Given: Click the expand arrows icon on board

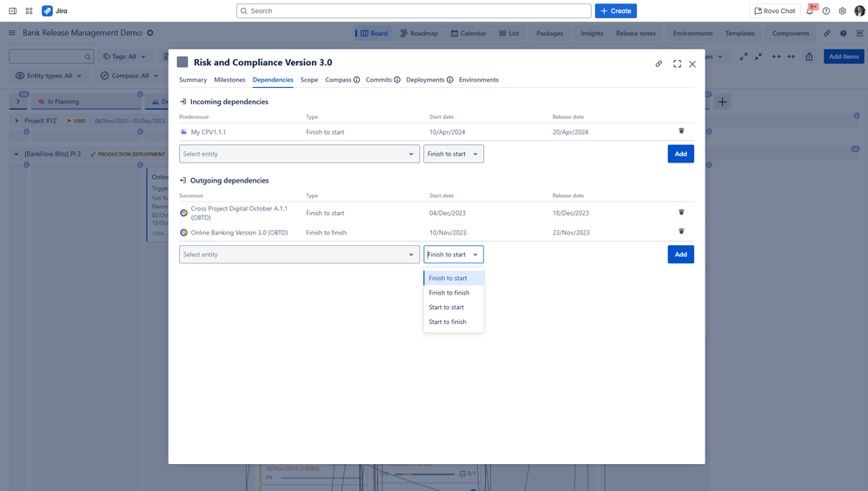Looking at the screenshot, I should click(744, 56).
